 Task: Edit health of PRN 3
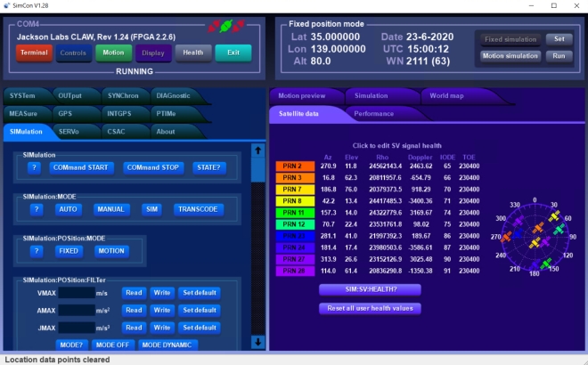point(295,178)
